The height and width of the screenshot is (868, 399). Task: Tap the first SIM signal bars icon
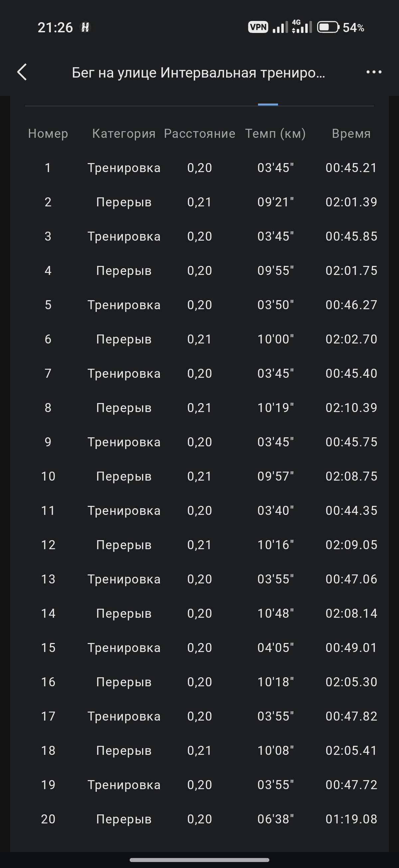(x=280, y=27)
